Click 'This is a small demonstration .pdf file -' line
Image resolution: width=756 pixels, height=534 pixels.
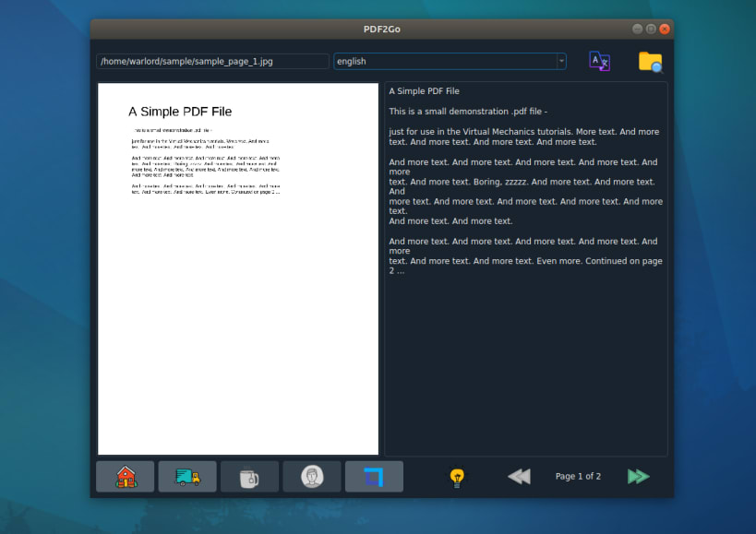468,112
